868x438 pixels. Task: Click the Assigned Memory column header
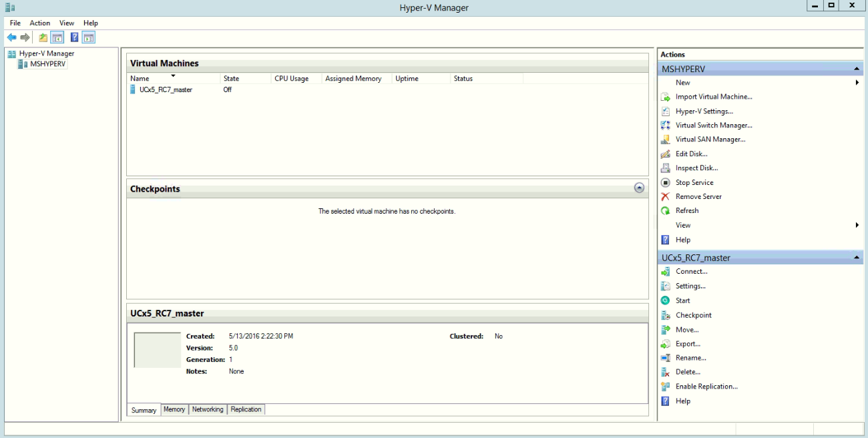[357, 79]
